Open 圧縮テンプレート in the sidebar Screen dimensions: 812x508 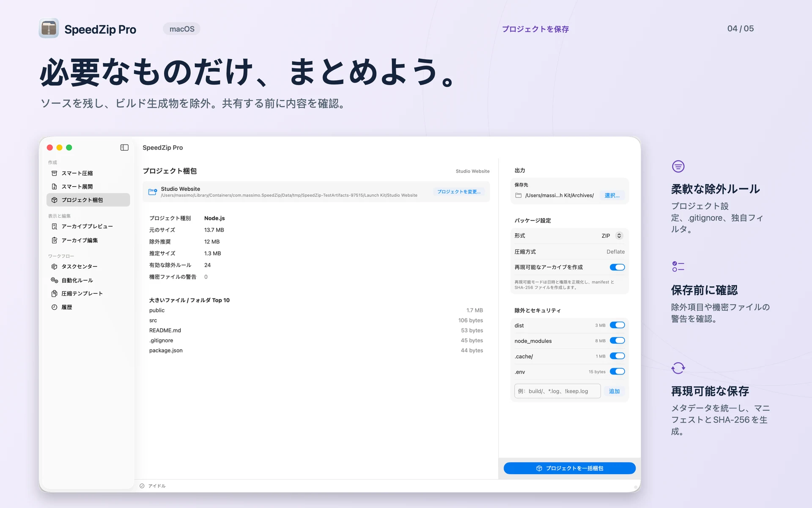tap(88, 293)
